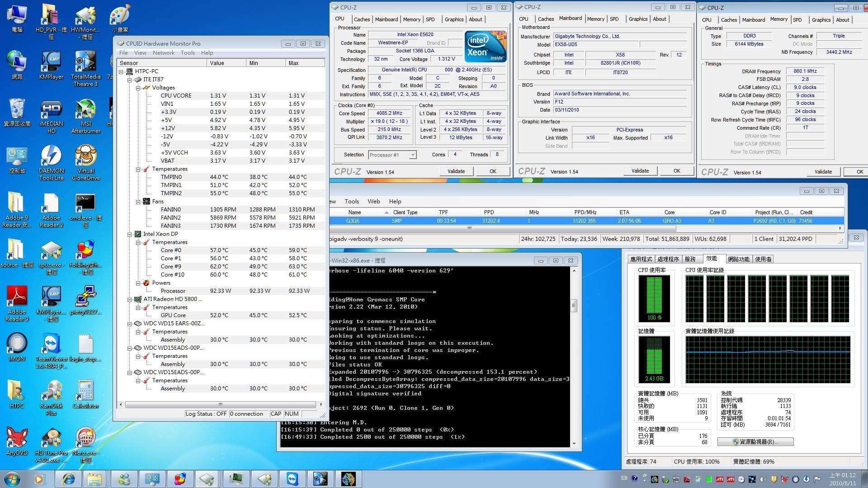This screenshot has width=868, height=488.
Task: Select the Processor 92.33 W power row
Action: click(221, 291)
